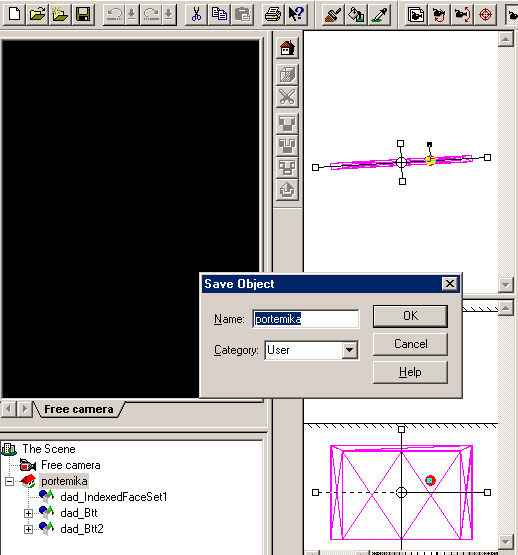Click the Name input field
Viewport: 518px width, 555px height.
pos(306,319)
